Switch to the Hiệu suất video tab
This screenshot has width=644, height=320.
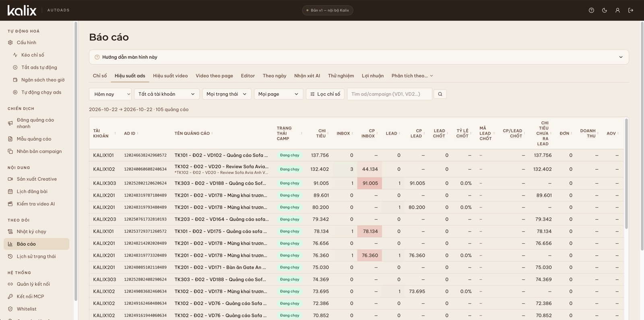click(x=170, y=76)
